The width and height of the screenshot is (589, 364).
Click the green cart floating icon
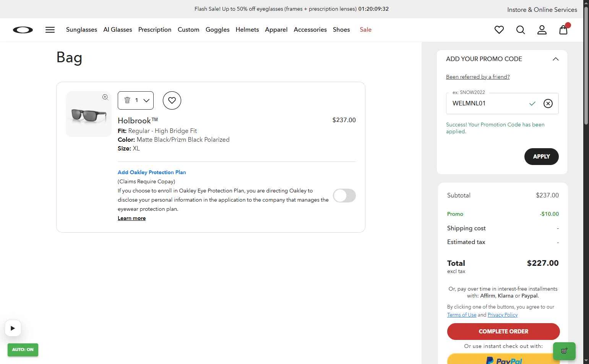coord(564,351)
